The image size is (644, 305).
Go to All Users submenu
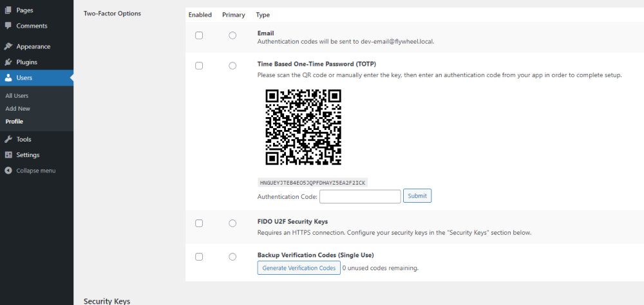click(17, 96)
